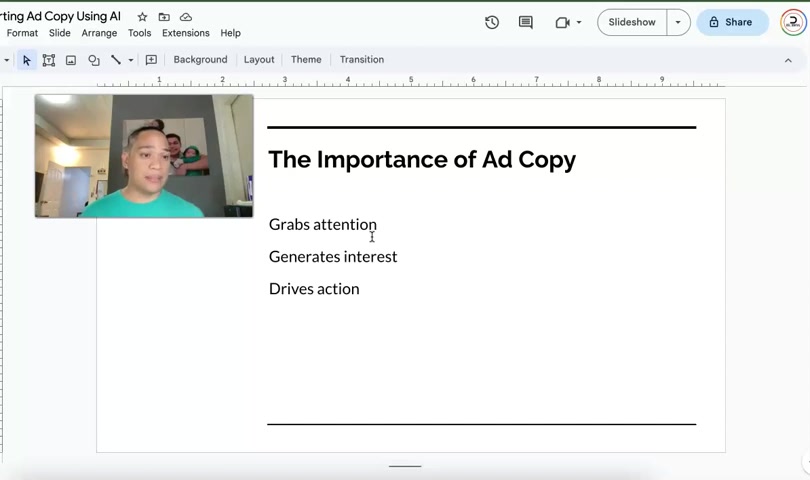Image resolution: width=810 pixels, height=480 pixels.
Task: Select the arrow cursor tool
Action: click(27, 60)
